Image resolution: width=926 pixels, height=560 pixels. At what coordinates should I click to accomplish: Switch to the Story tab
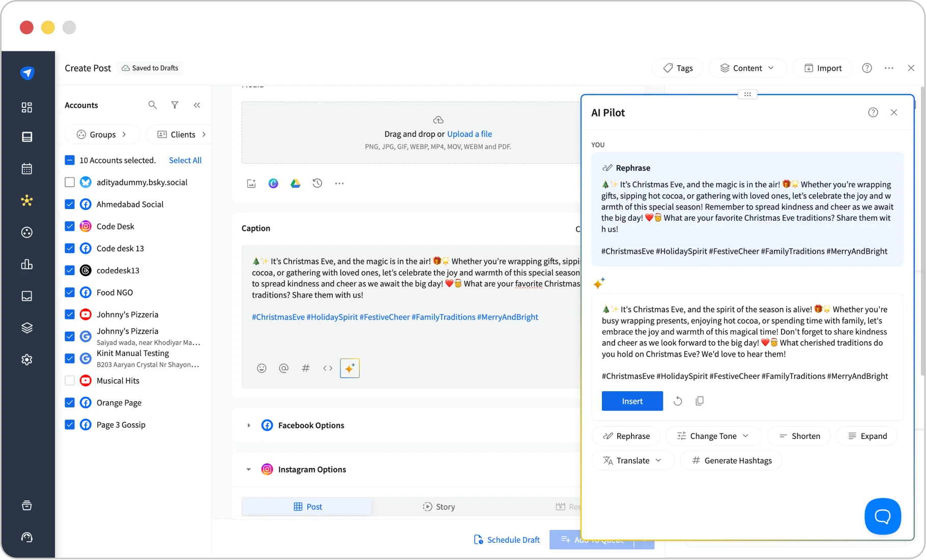(x=439, y=506)
